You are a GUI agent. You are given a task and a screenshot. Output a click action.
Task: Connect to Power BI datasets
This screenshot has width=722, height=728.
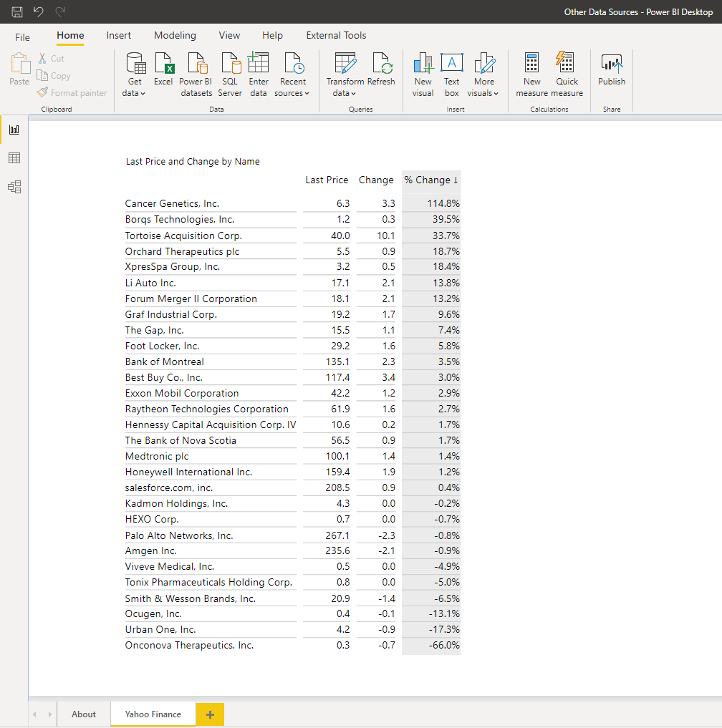pyautogui.click(x=196, y=74)
